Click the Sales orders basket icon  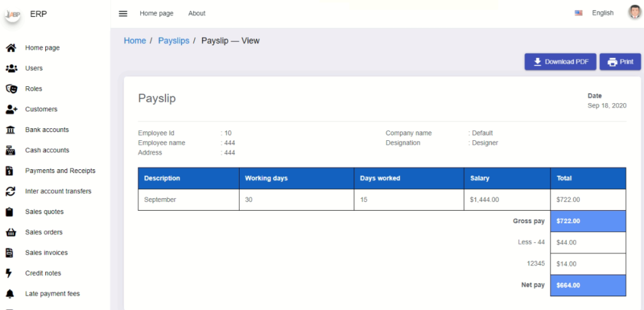pos(11,233)
